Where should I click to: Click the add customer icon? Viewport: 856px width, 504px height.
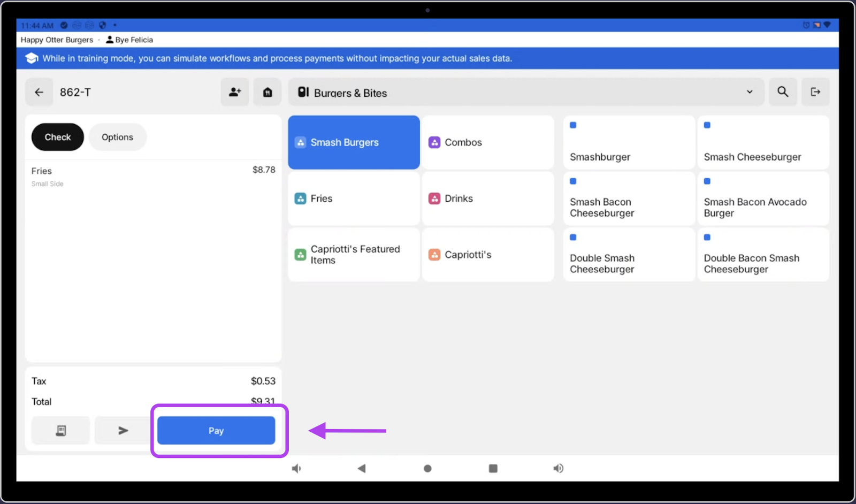click(235, 92)
